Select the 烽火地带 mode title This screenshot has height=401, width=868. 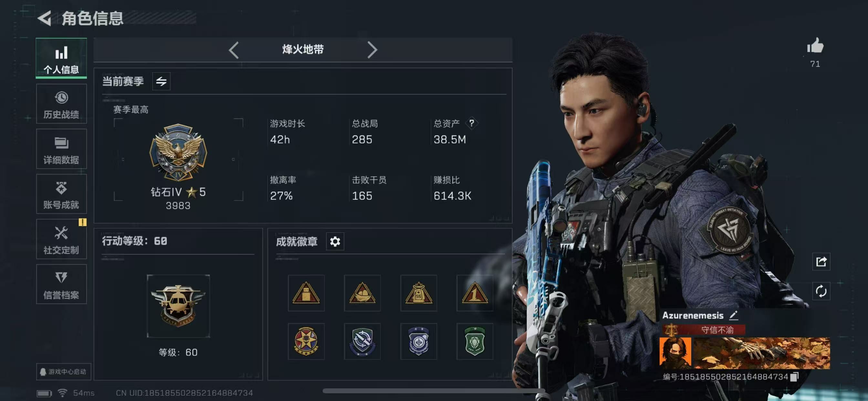pos(303,49)
